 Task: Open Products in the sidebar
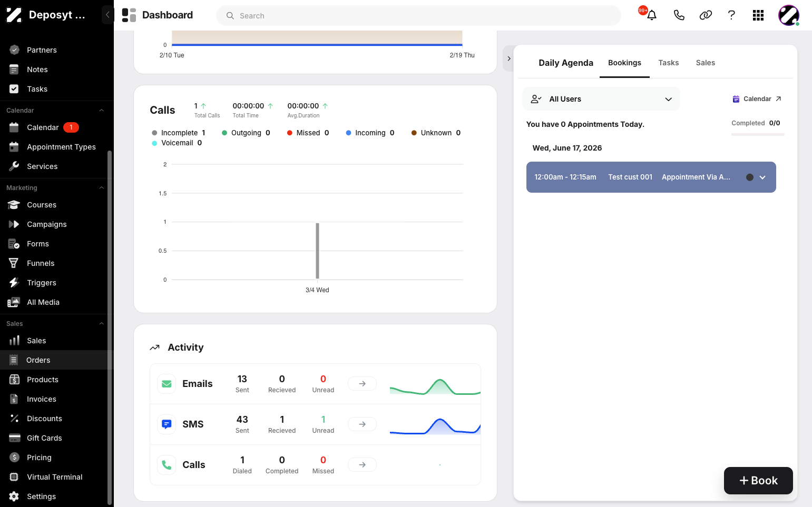57,380
